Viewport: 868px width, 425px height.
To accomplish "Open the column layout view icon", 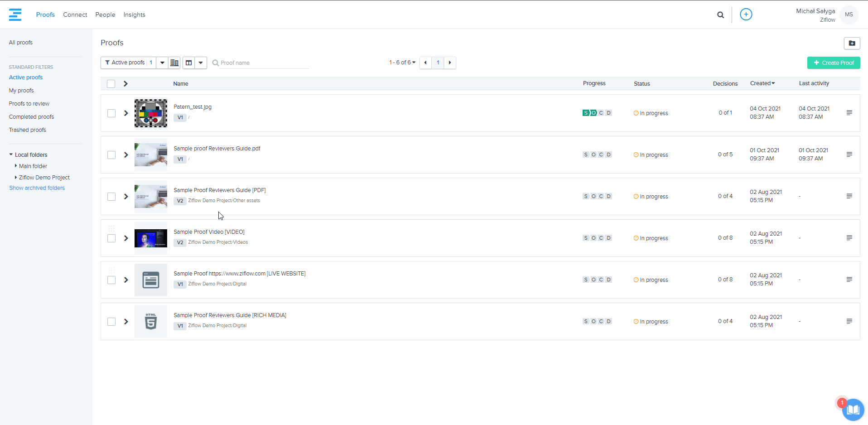I will pos(189,63).
